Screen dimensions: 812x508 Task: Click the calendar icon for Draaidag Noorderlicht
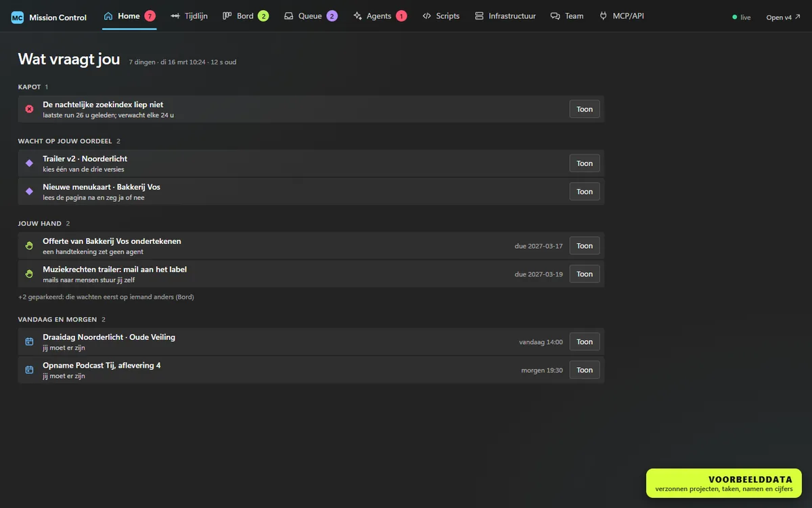pos(29,342)
